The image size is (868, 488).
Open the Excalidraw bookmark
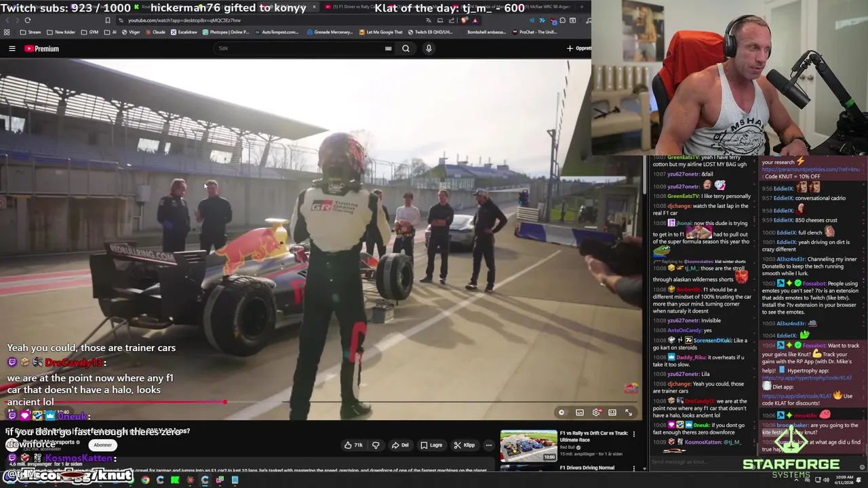(x=184, y=32)
